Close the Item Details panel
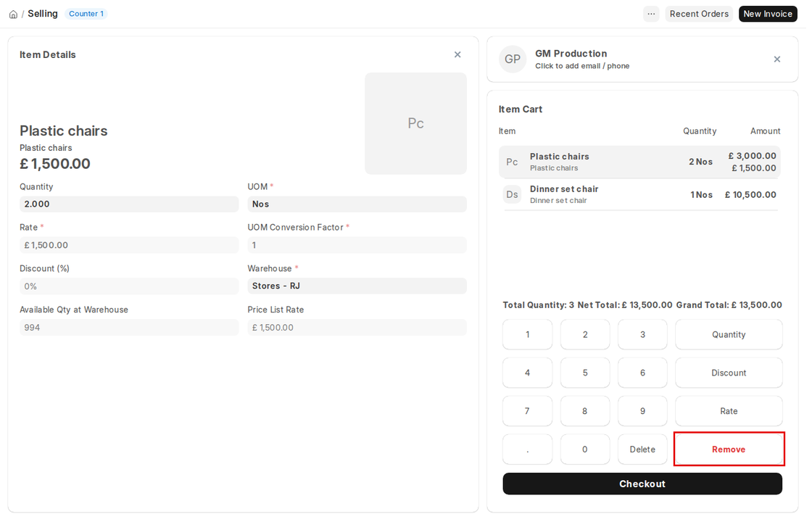812x522 pixels. (x=457, y=54)
